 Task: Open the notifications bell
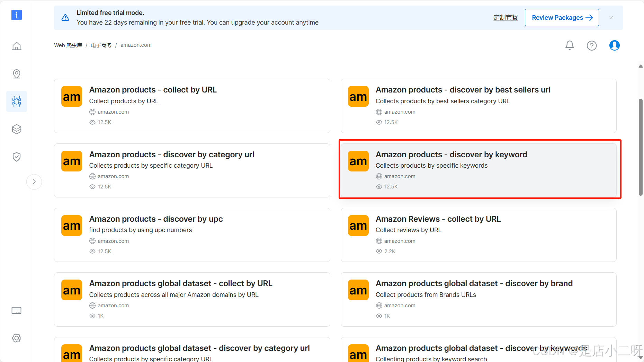point(570,45)
